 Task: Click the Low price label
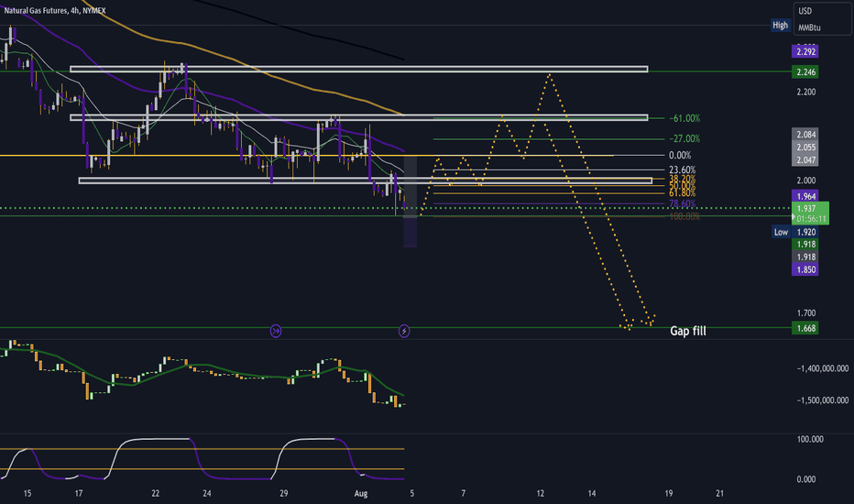(x=781, y=232)
